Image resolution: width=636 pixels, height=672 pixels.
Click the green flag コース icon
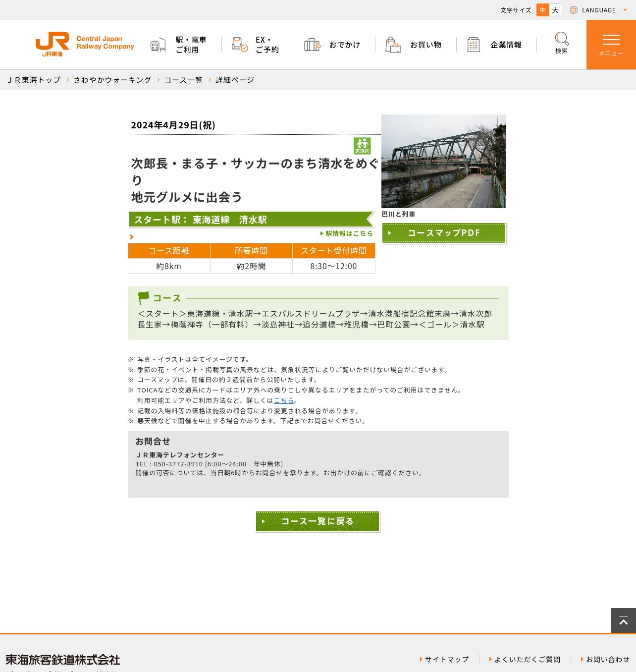[x=144, y=298]
